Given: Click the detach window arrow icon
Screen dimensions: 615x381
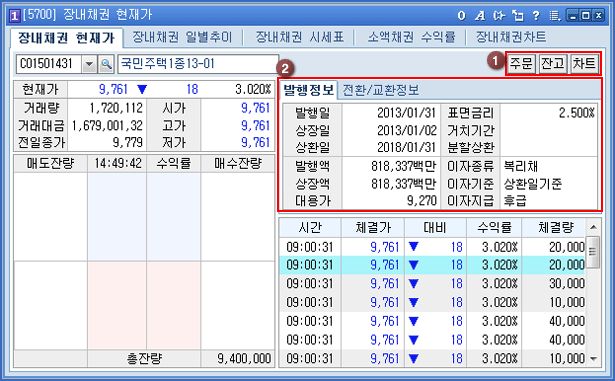Looking at the screenshot, I should [518, 16].
